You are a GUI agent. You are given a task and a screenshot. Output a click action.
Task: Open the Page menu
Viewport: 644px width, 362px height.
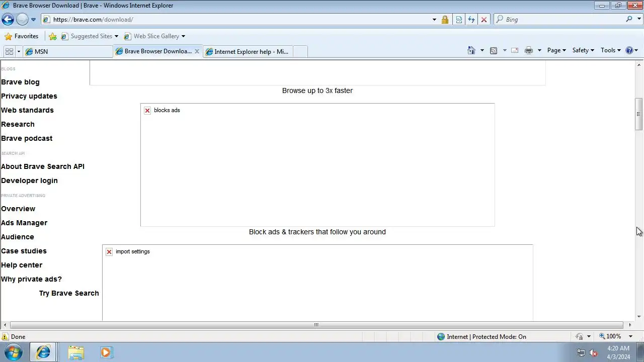point(556,50)
